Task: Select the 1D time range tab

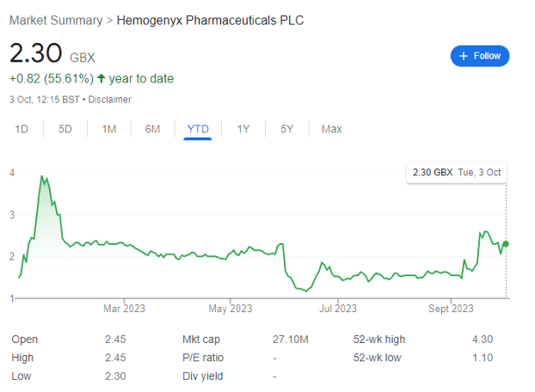Action: pos(22,129)
